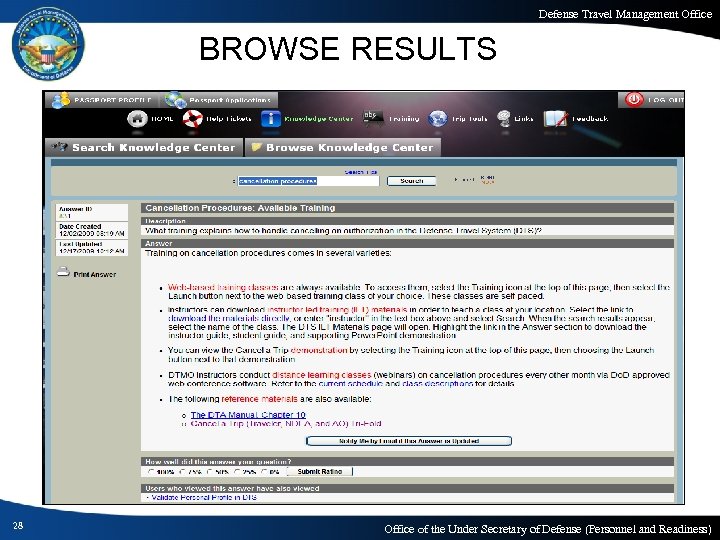Open the Cancel a Trip Tri-Fold link

click(286, 423)
